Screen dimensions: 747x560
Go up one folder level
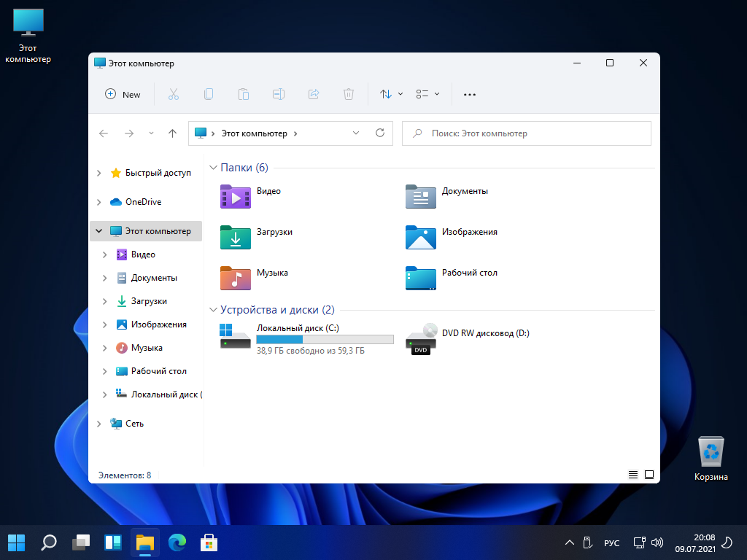pyautogui.click(x=172, y=133)
